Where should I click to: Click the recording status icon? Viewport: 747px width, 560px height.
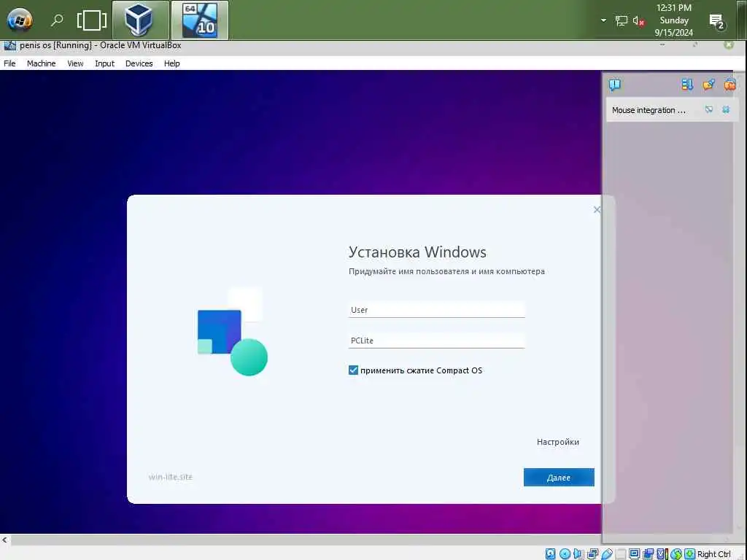[648, 554]
